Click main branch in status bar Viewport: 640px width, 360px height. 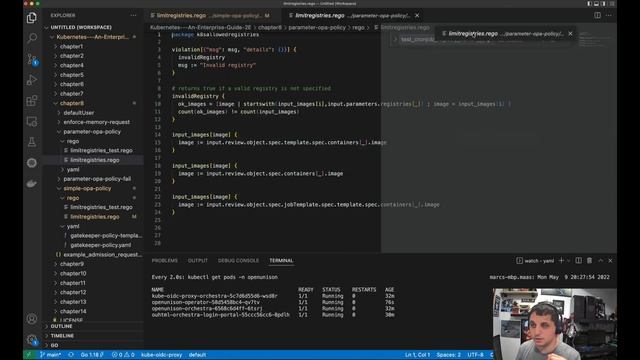pyautogui.click(x=50, y=355)
